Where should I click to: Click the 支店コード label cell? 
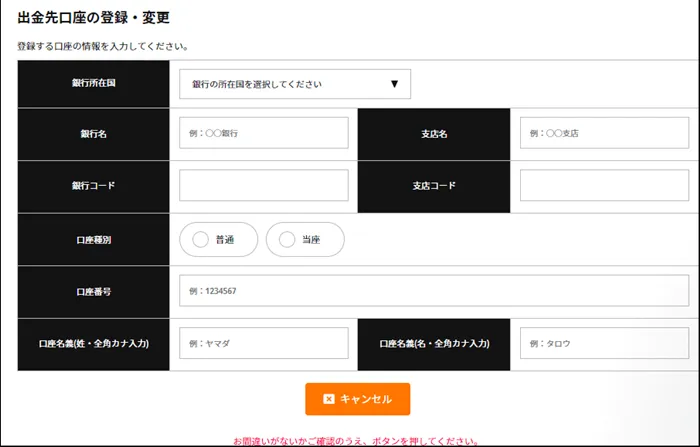click(x=434, y=186)
